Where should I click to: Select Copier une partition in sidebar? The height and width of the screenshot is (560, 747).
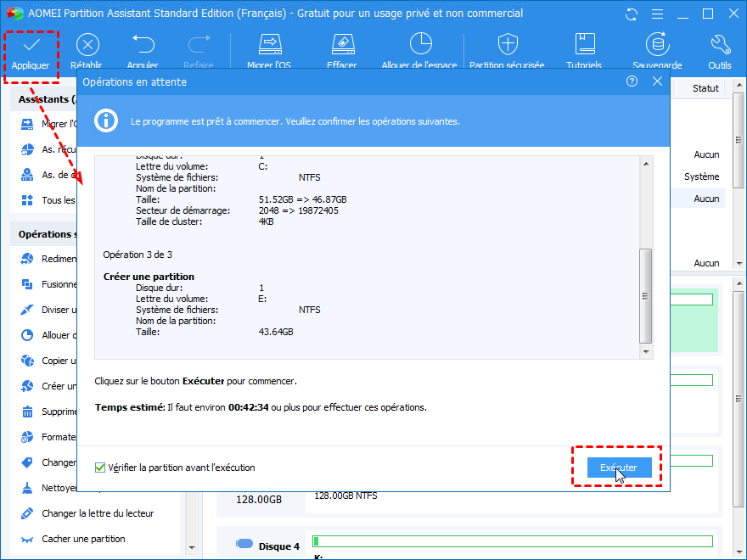click(x=48, y=361)
